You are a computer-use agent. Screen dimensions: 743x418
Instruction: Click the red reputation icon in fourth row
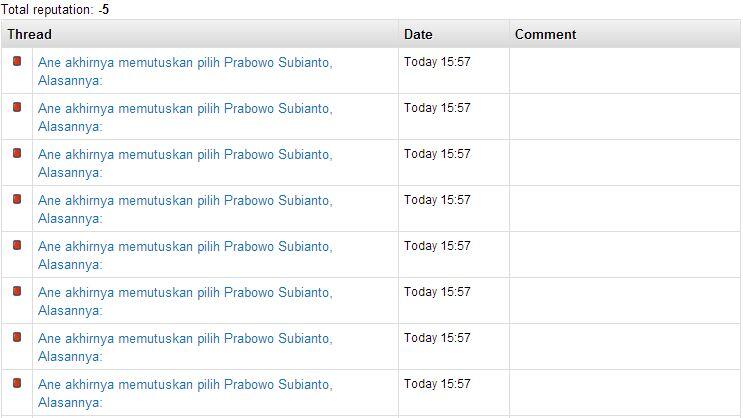pyautogui.click(x=17, y=199)
